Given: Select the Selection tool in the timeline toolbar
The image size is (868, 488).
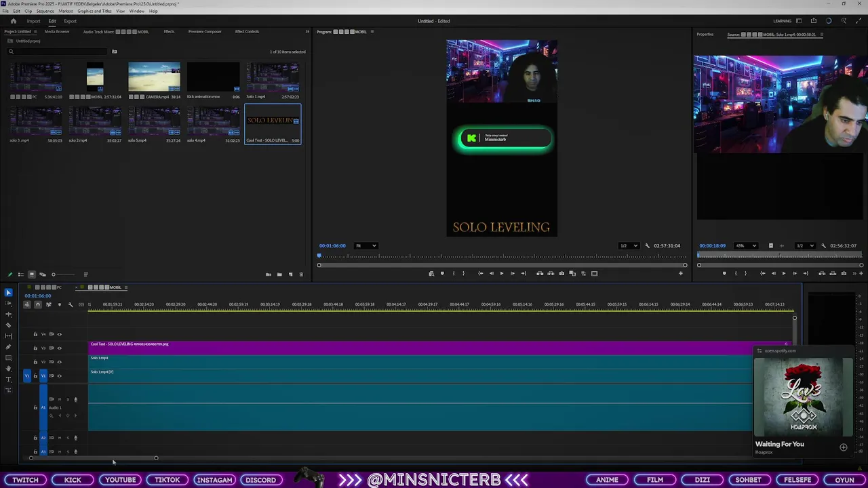Looking at the screenshot, I should (8, 293).
